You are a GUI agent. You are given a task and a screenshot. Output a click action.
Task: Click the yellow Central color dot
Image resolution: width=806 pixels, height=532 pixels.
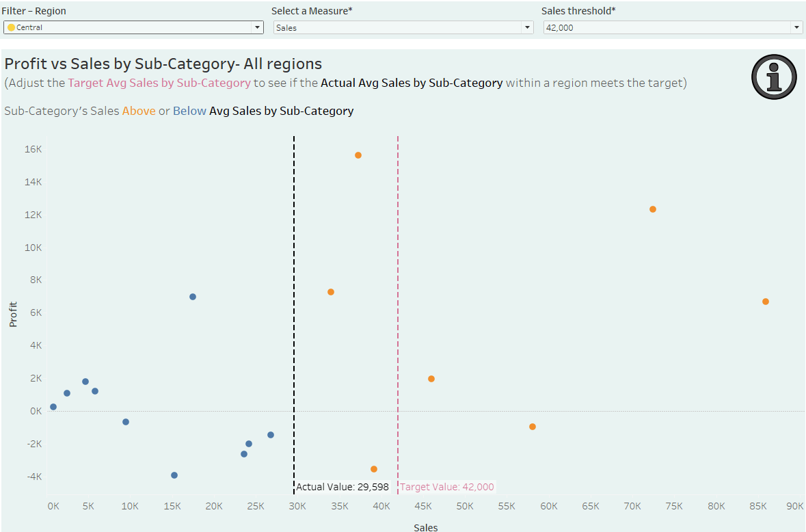[x=11, y=27]
